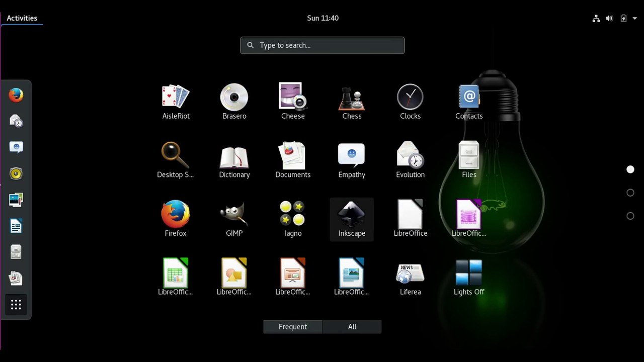Switch to the Frequent apps tab
The height and width of the screenshot is (362, 644).
click(x=293, y=327)
